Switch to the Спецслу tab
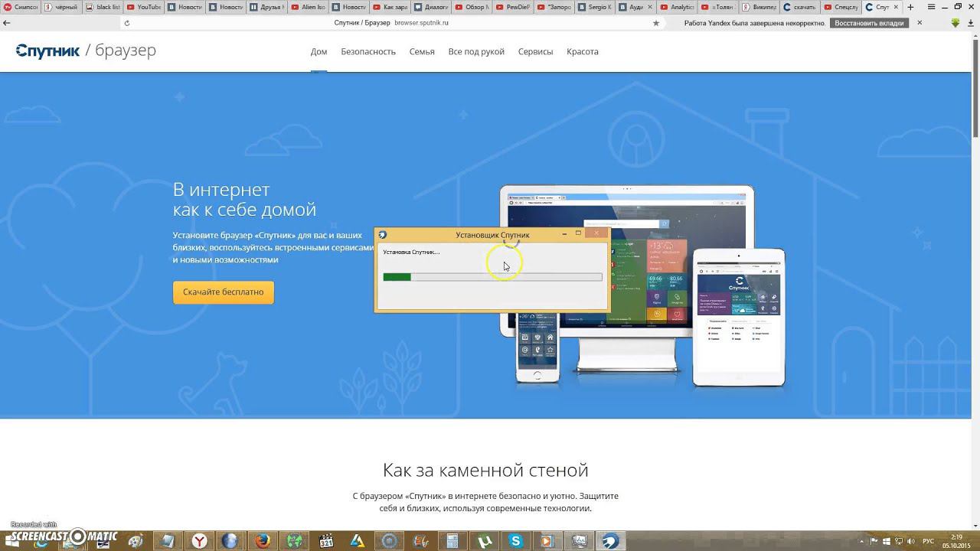Screen dimensions: 980x551 (841, 7)
